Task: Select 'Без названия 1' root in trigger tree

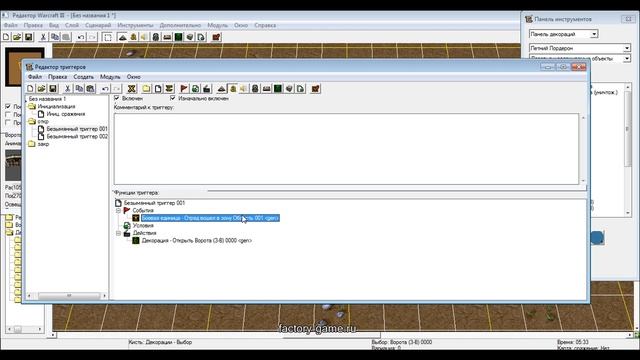Action: pyautogui.click(x=47, y=99)
